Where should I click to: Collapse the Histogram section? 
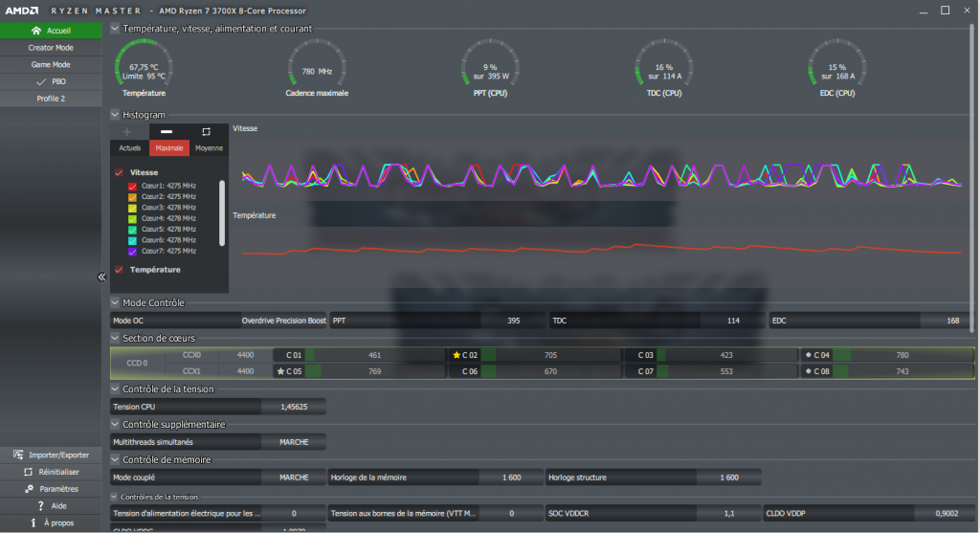tap(115, 114)
